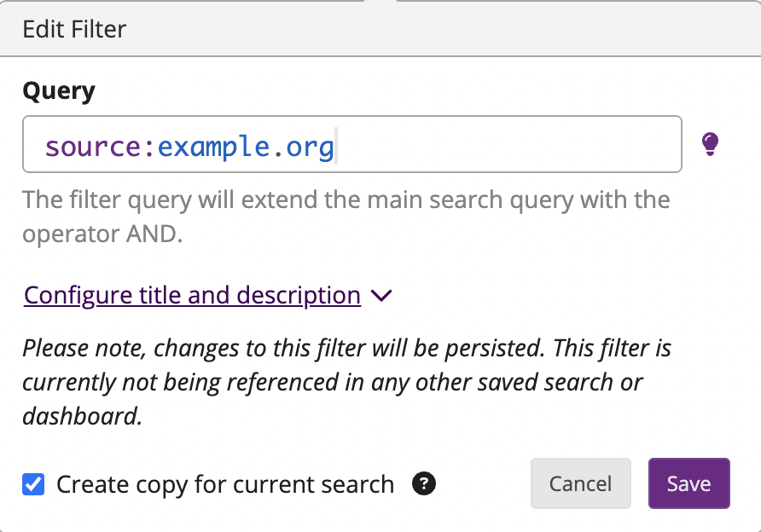Toggle copy option via its text label
Image resolution: width=761 pixels, height=532 pixels.
point(225,484)
